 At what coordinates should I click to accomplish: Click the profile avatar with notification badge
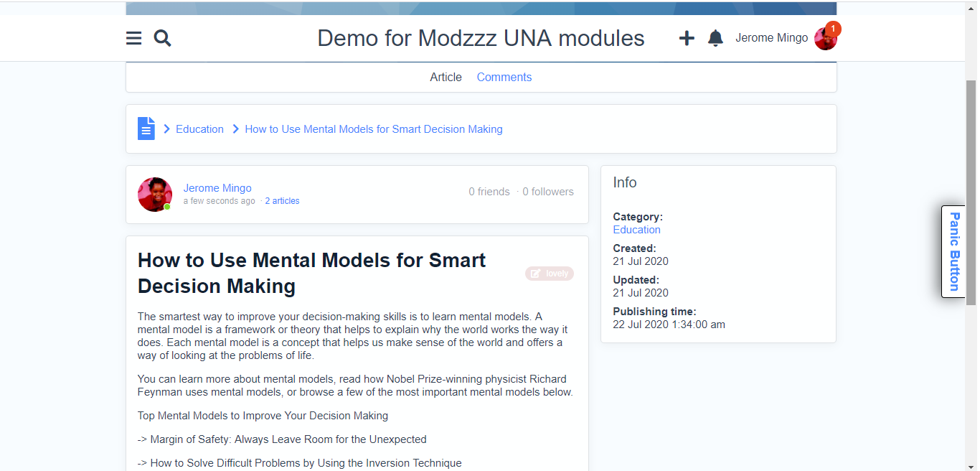coord(826,38)
